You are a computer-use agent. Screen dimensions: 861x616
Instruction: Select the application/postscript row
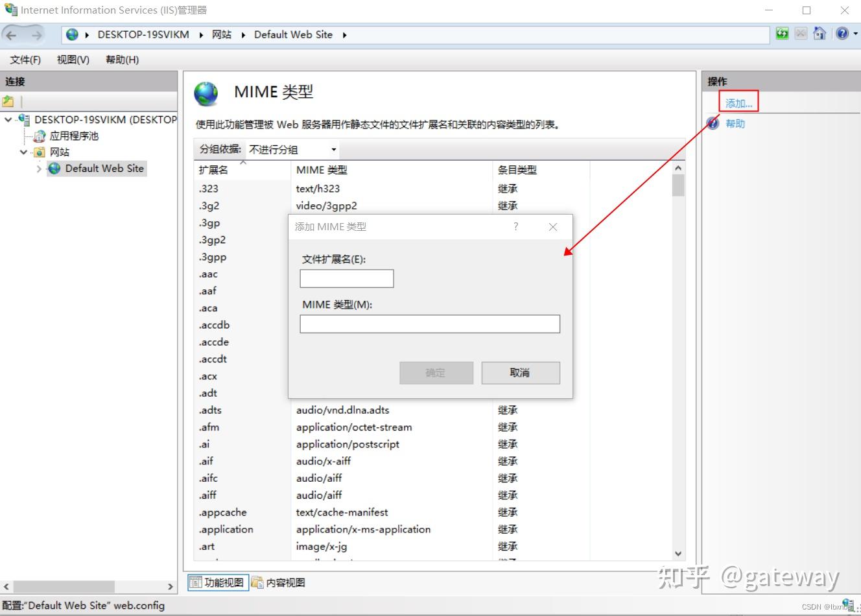coord(348,444)
